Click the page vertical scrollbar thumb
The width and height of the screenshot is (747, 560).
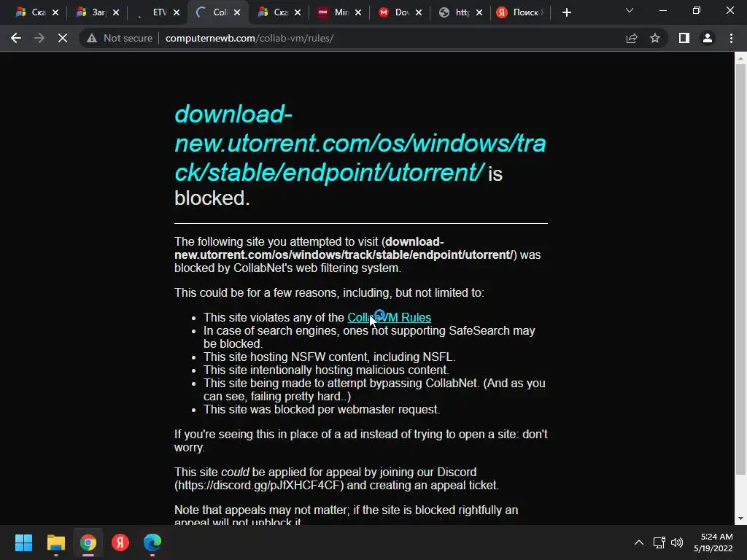click(740, 269)
